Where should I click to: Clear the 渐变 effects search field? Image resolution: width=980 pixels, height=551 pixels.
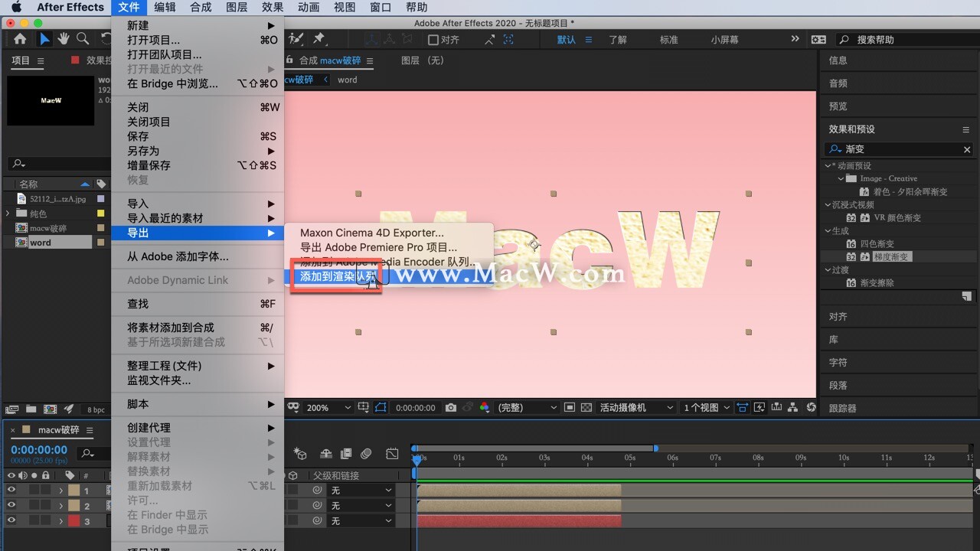point(967,149)
